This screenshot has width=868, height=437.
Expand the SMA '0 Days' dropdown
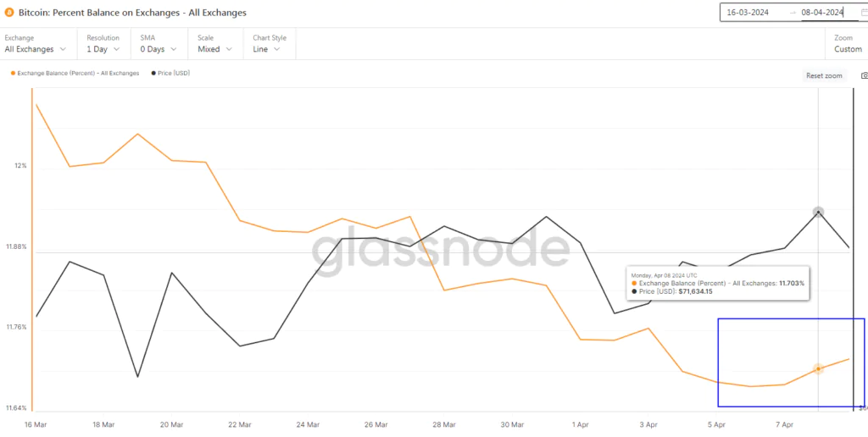pyautogui.click(x=159, y=49)
